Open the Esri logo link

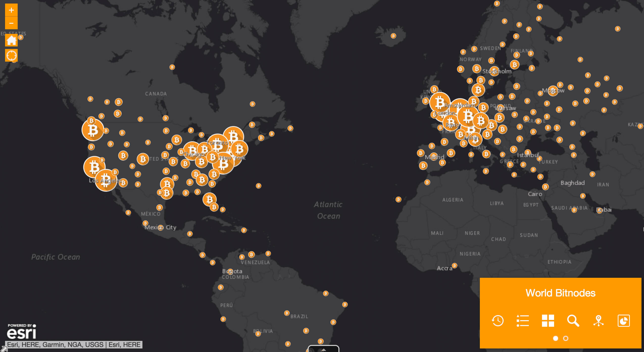coord(22,332)
